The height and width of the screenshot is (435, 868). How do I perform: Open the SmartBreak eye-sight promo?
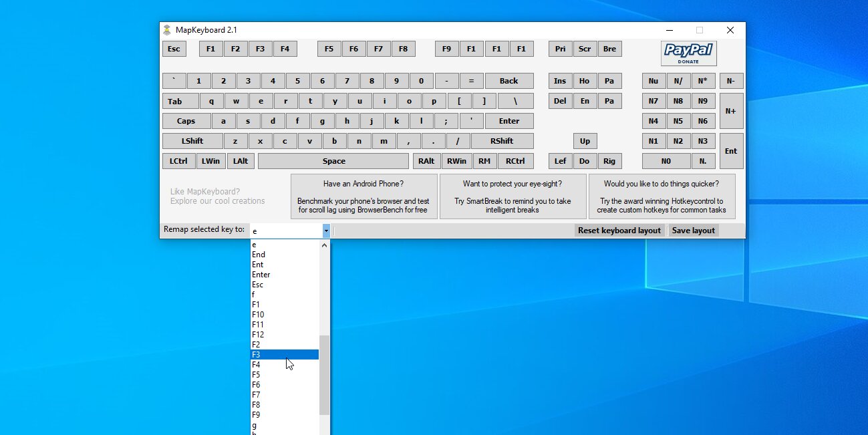[x=513, y=196]
